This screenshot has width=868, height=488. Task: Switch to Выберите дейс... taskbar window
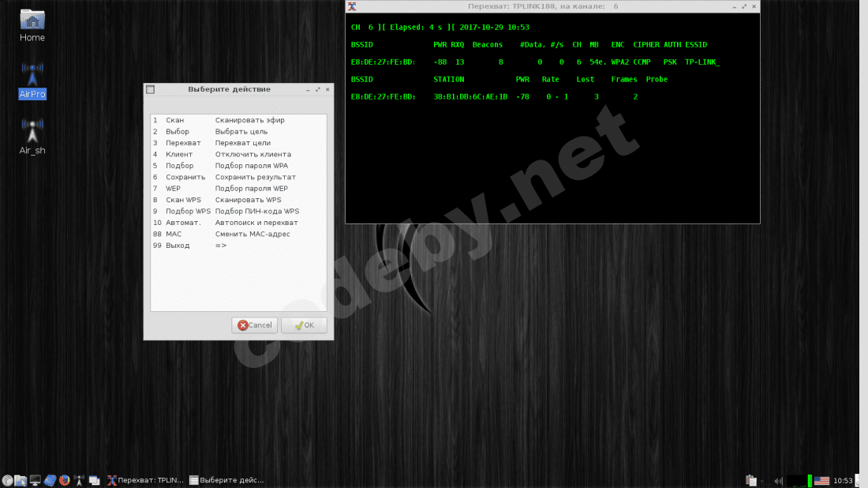(x=226, y=480)
